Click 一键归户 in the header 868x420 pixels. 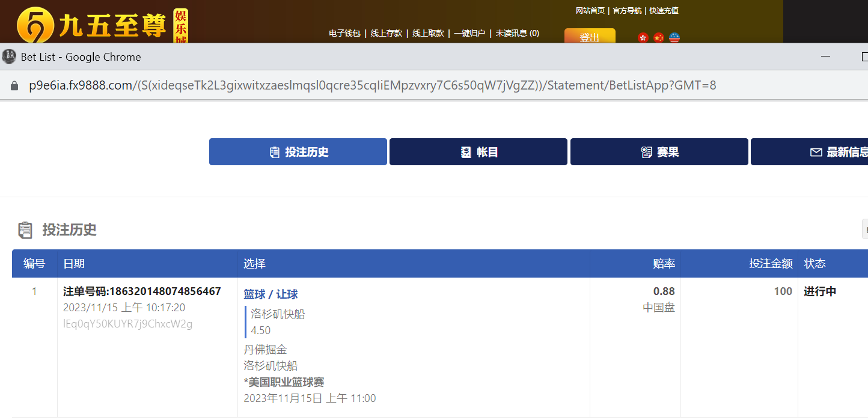coord(469,33)
